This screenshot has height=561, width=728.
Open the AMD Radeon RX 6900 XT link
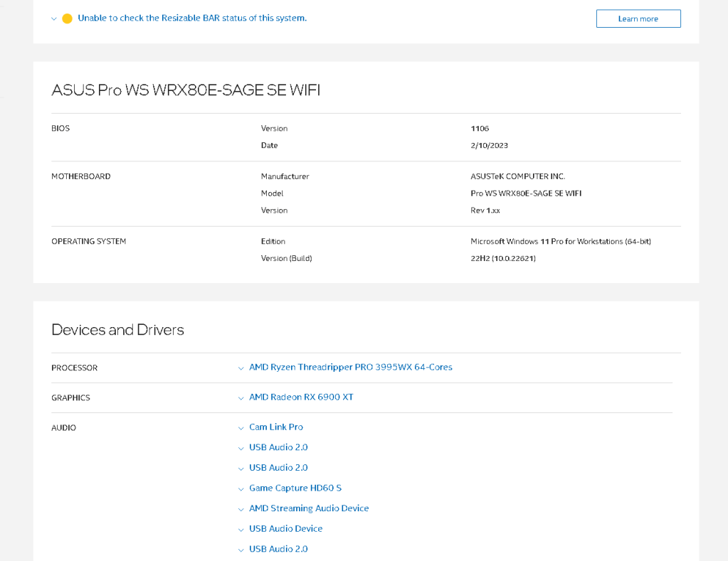pyautogui.click(x=301, y=397)
